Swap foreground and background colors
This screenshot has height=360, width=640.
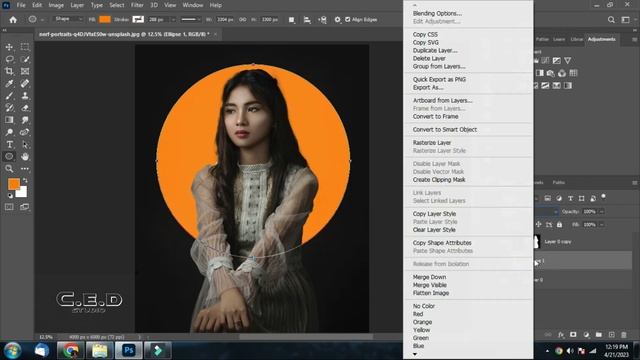25,180
